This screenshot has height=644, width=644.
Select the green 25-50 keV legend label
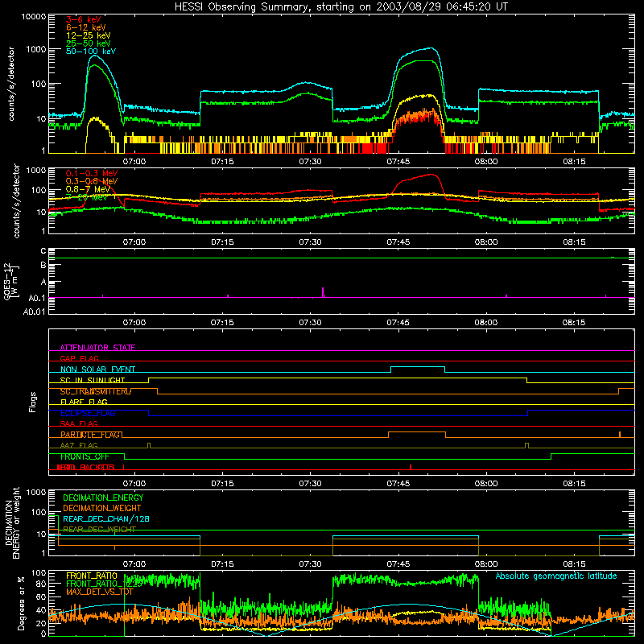coord(89,43)
